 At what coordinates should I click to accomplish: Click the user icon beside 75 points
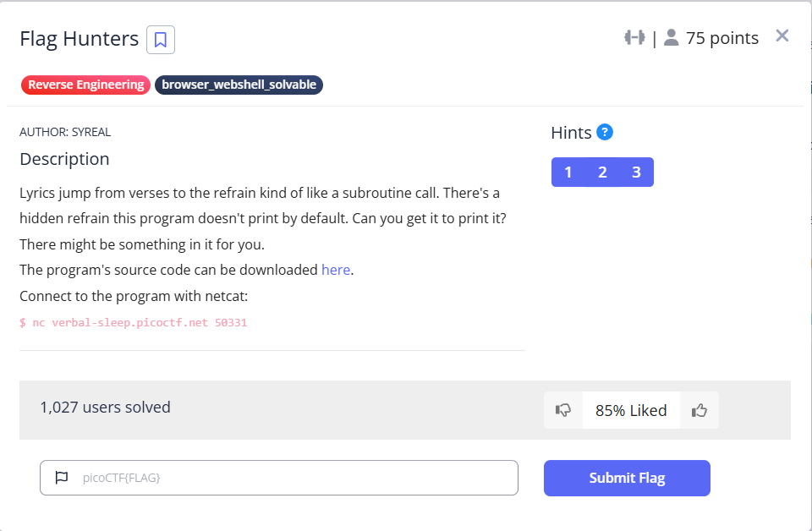click(x=672, y=38)
